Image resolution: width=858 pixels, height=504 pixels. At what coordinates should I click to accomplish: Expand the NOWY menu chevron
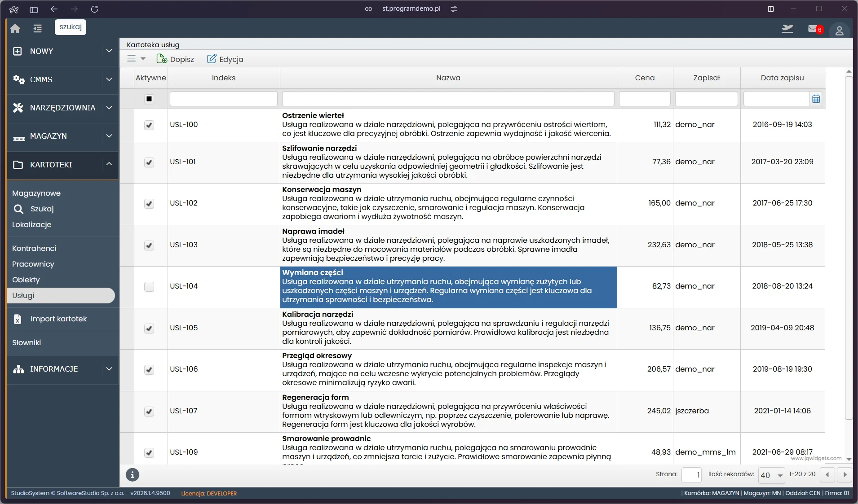(x=109, y=51)
